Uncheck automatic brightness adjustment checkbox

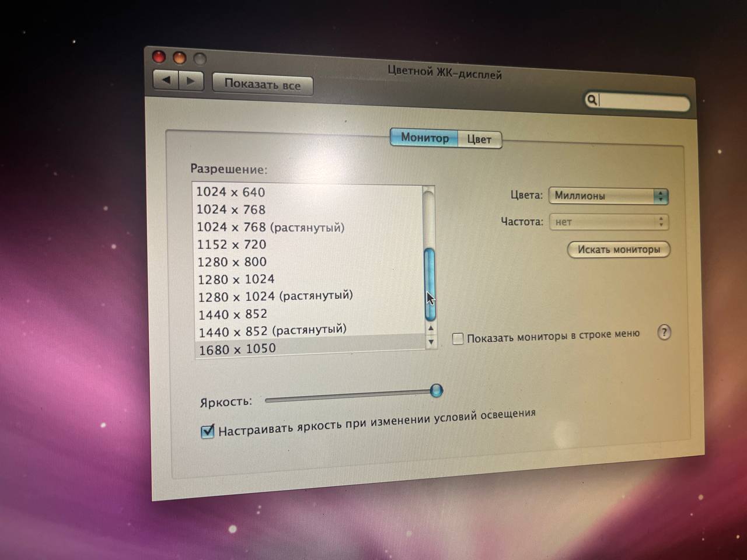(207, 432)
